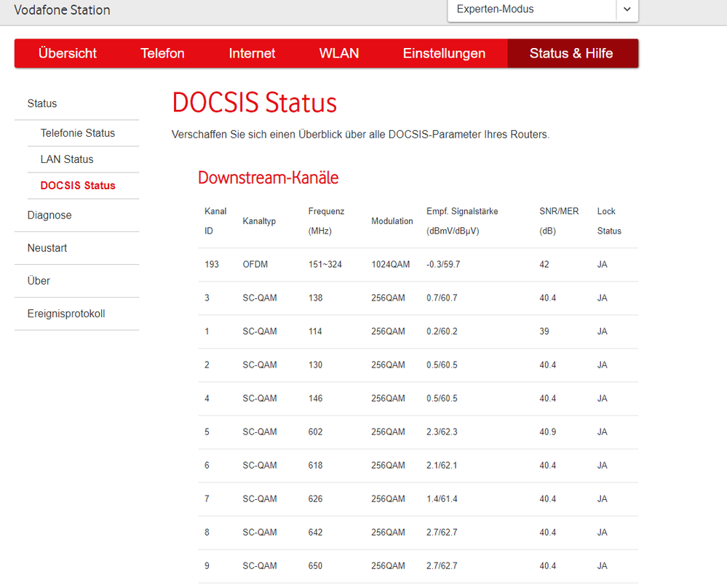Screen dimensions: 727x588
Task: Select channel ID 193 cell
Action: pos(212,264)
